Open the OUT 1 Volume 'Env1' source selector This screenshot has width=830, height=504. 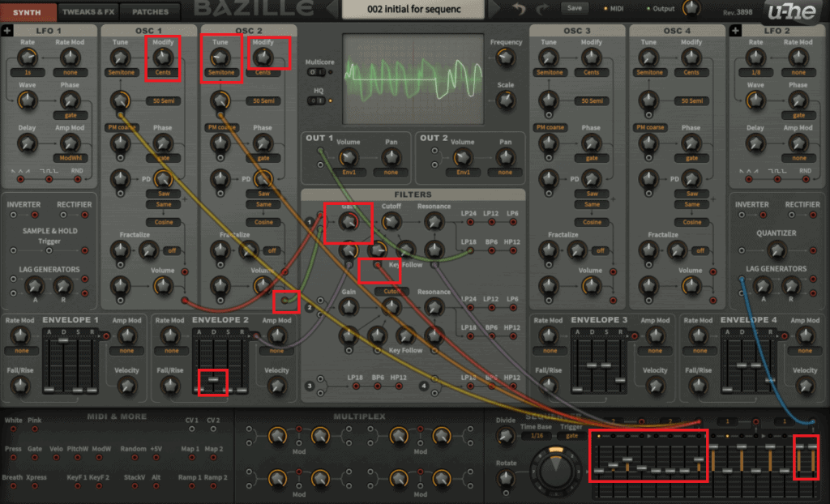pyautogui.click(x=349, y=173)
